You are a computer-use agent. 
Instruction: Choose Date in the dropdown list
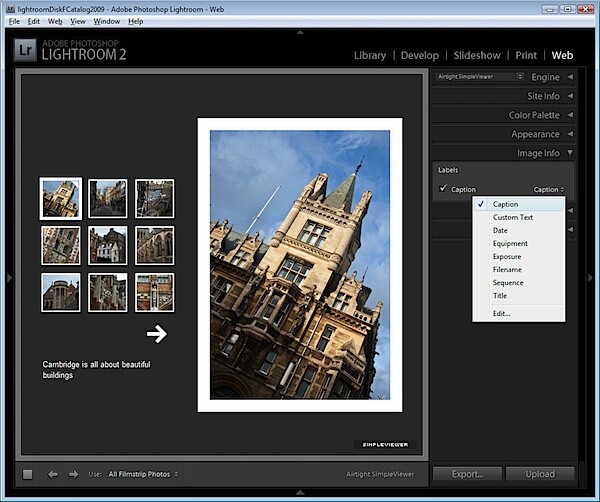pos(519,230)
